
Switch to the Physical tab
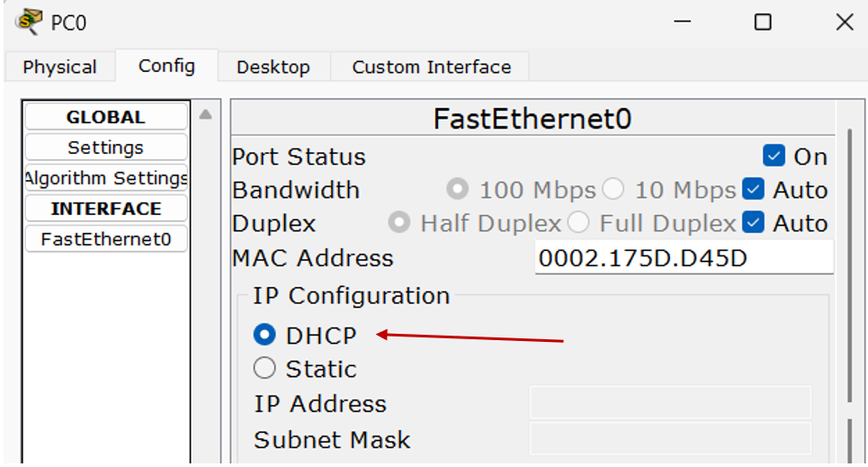(x=59, y=67)
